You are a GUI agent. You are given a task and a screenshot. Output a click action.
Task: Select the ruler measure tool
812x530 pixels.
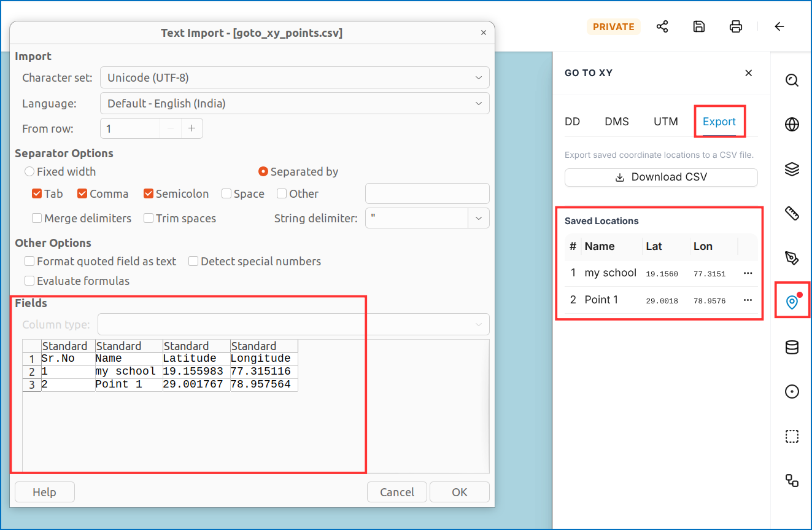[x=792, y=213]
